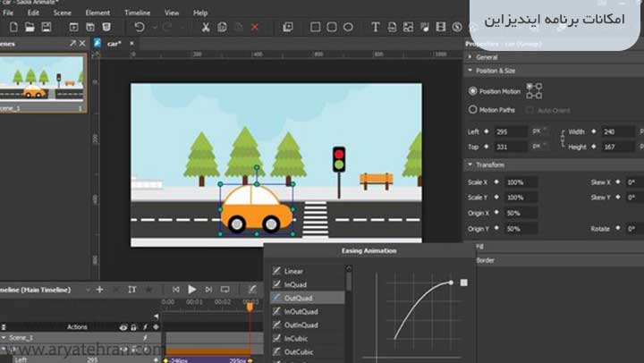This screenshot has width=644, height=363.
Task: Select the Ellipse shape tool
Action: point(348,28)
